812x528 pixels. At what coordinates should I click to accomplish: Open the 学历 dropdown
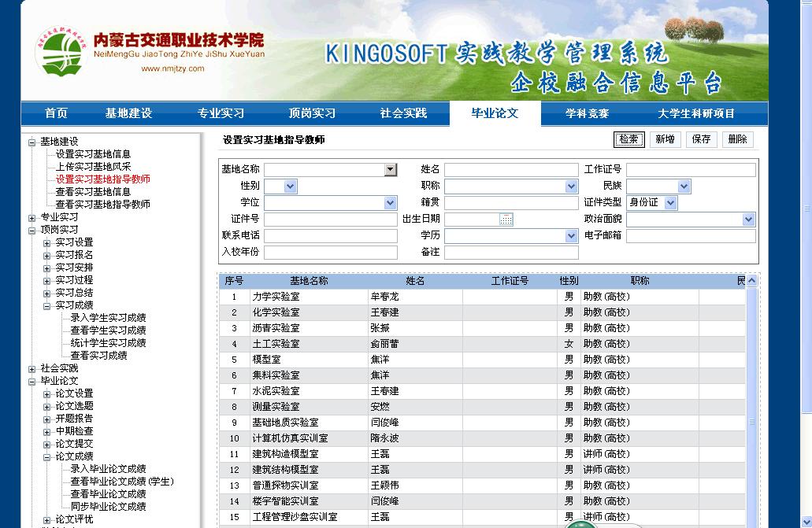pyautogui.click(x=571, y=236)
